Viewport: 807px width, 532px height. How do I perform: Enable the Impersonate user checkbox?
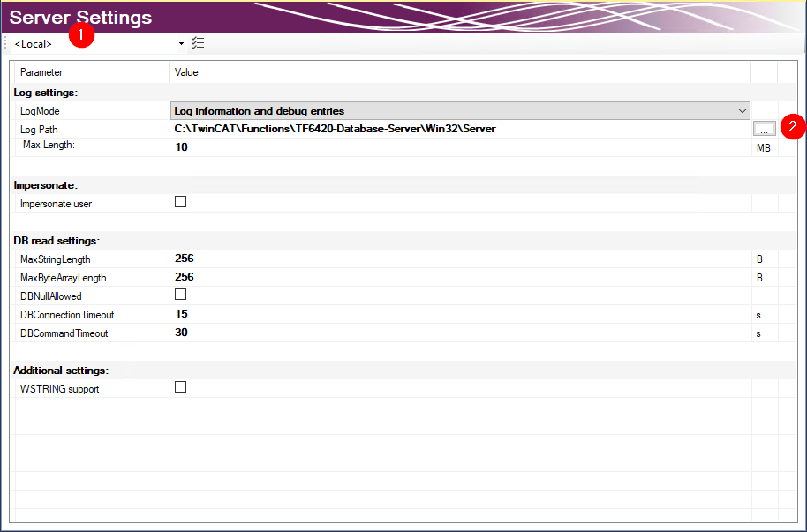pos(181,202)
